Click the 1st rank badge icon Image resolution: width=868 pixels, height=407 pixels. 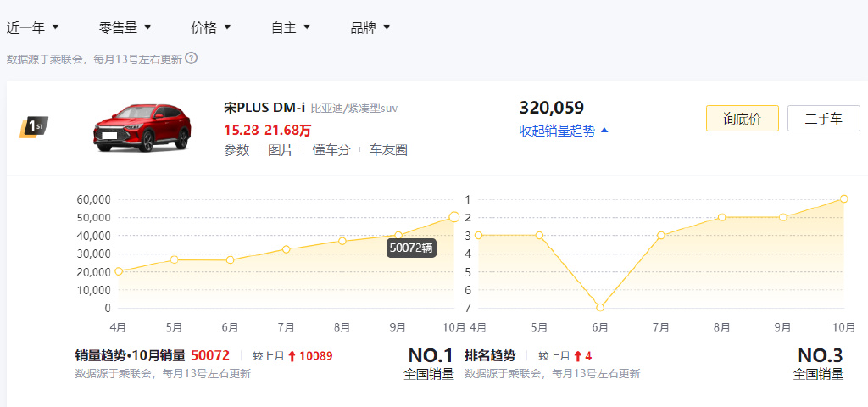pos(34,127)
